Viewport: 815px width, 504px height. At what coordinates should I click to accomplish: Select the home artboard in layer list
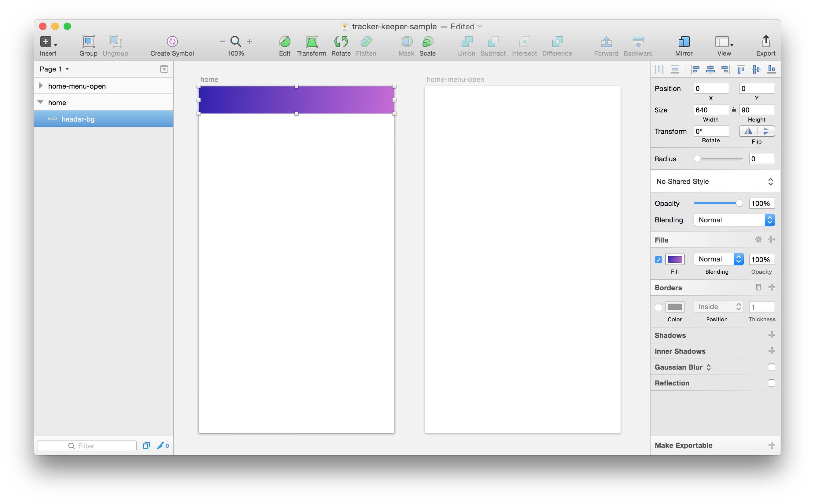(57, 103)
